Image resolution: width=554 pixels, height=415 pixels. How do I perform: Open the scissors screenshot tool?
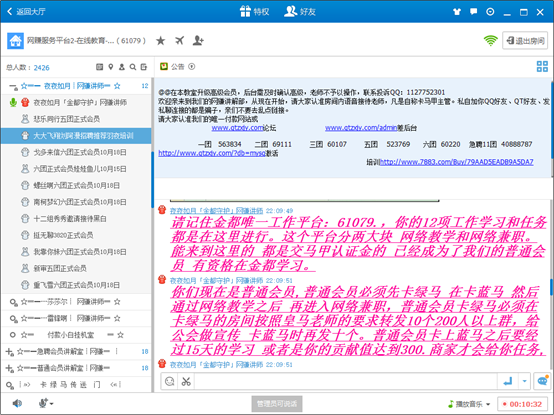(x=186, y=381)
